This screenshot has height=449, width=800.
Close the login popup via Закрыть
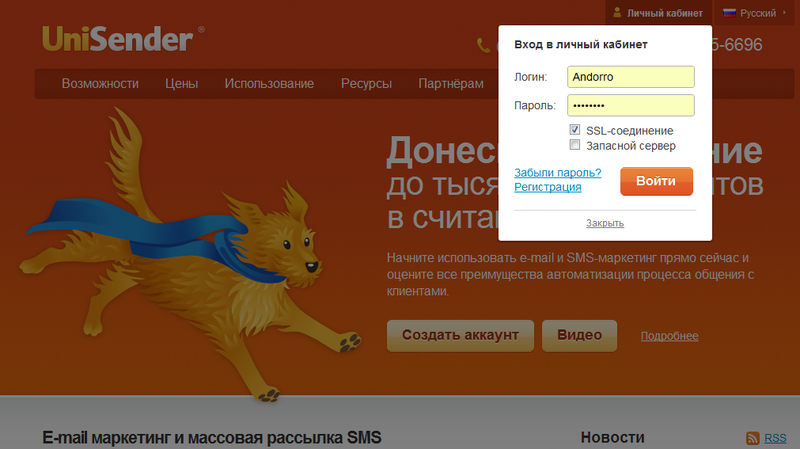click(x=605, y=223)
